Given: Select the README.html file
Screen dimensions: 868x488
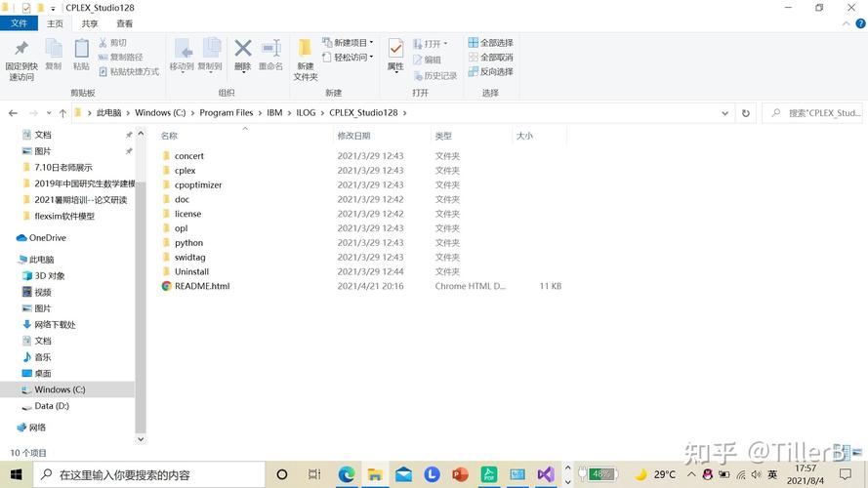Looking at the screenshot, I should click(x=202, y=286).
